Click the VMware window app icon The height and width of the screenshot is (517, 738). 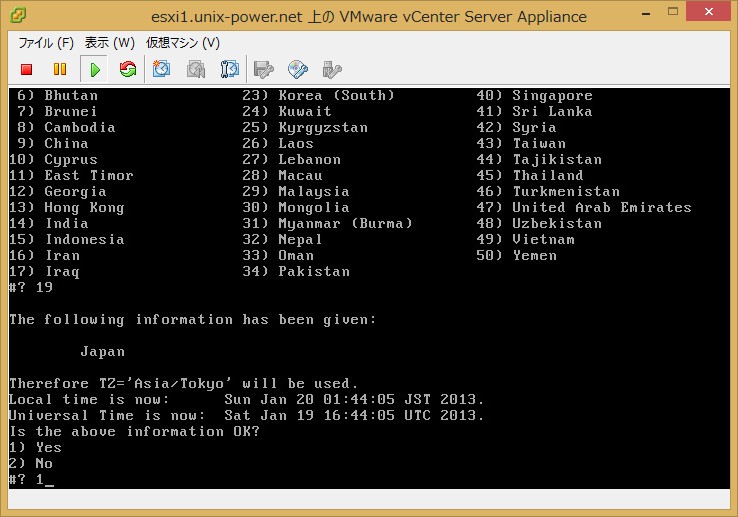tap(18, 15)
